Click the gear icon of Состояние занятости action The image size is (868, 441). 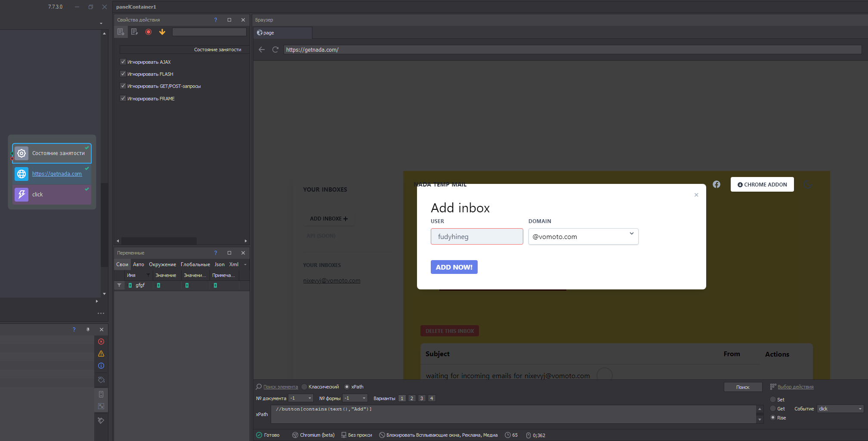point(22,153)
